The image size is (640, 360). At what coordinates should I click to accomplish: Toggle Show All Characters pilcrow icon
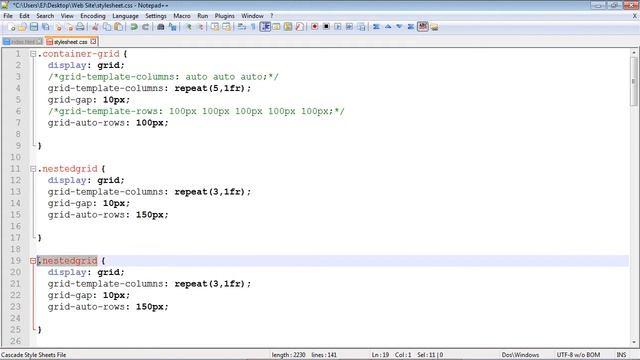253,27
